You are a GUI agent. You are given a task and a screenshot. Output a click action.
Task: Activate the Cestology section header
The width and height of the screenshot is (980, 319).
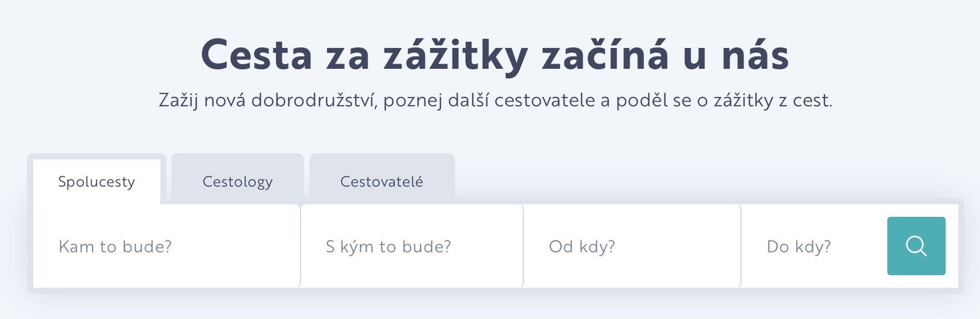pyautogui.click(x=237, y=181)
